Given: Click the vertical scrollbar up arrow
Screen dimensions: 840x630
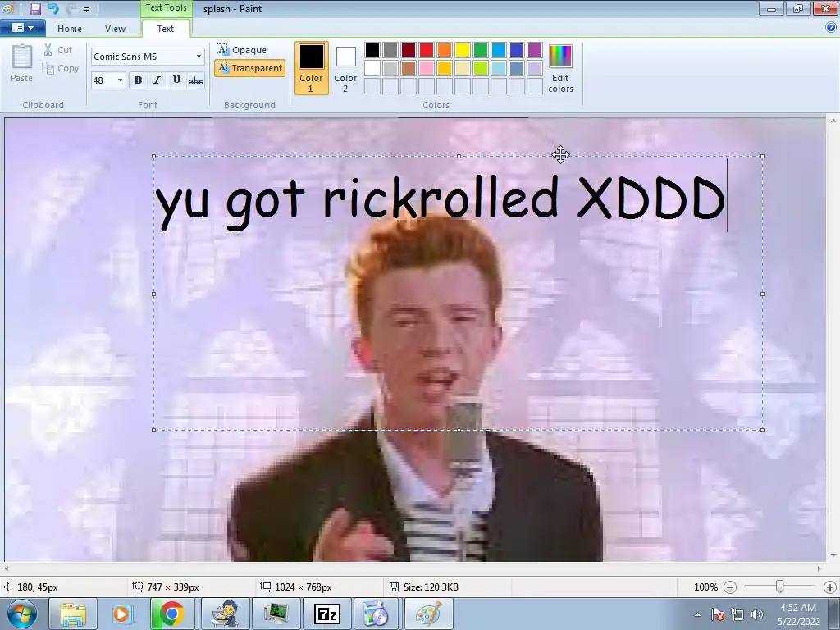Looking at the screenshot, I should pos(833,121).
